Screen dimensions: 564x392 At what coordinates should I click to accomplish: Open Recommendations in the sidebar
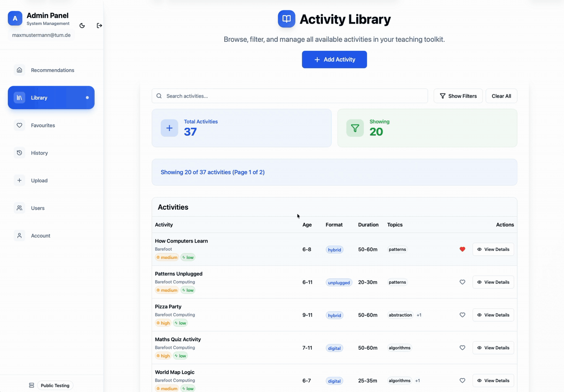52,70
